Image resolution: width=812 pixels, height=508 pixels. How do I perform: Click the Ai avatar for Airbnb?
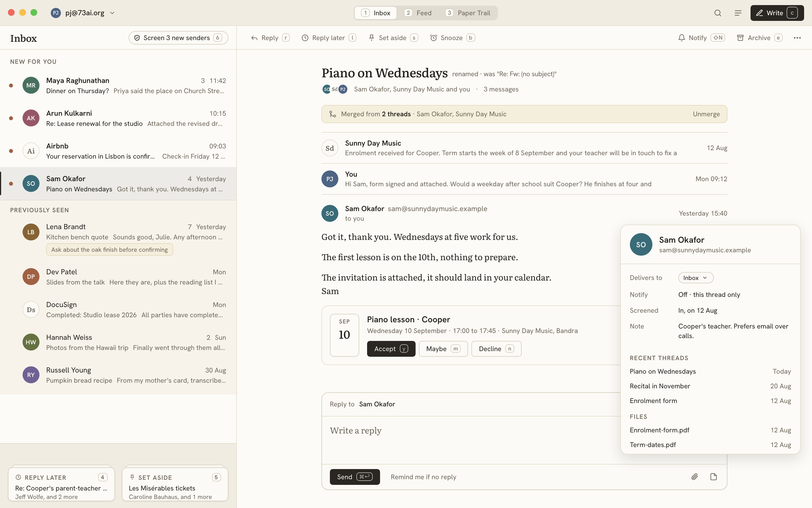click(31, 151)
